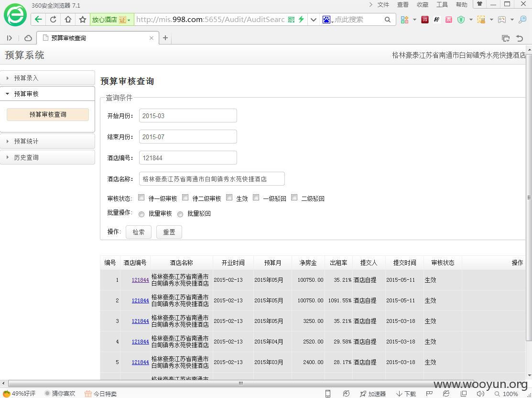Open the 预算审核查询 sidebar item
The height and width of the screenshot is (398, 532).
pos(48,114)
